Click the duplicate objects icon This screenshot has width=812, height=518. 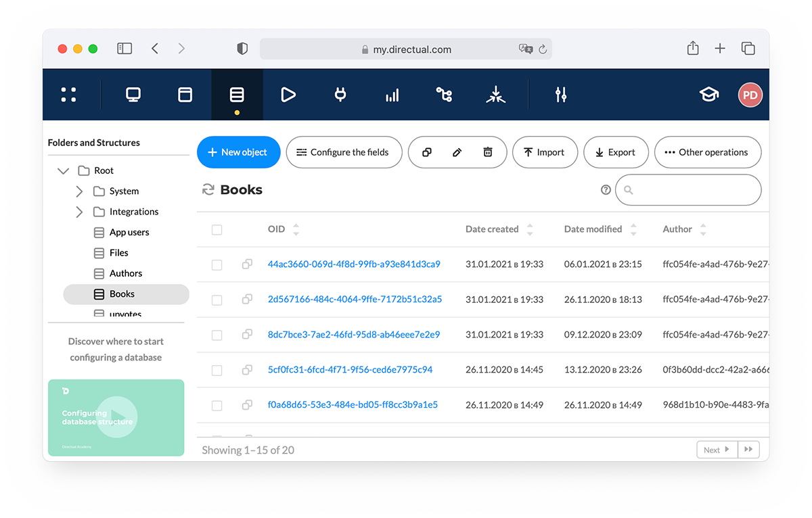click(427, 152)
